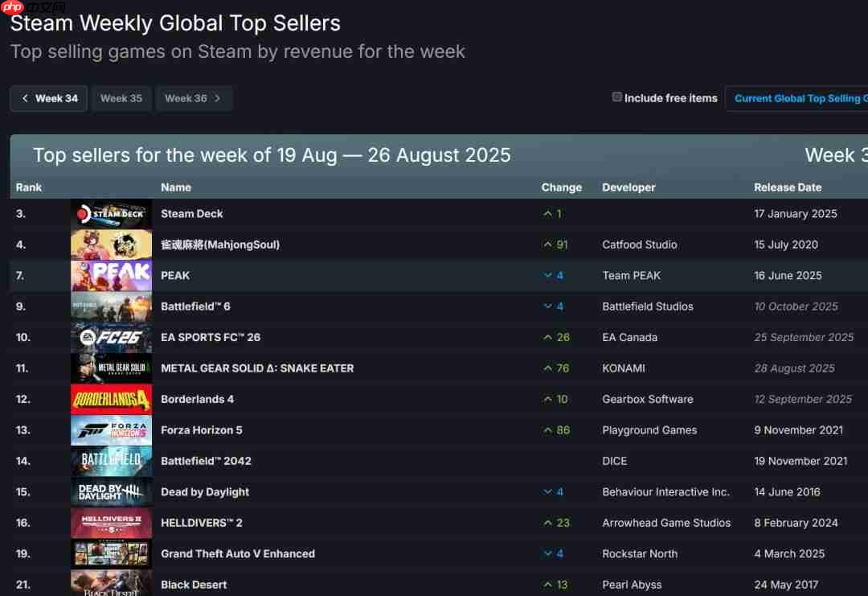Open the PEAK game capsule image
The image size is (868, 596).
pos(111,276)
